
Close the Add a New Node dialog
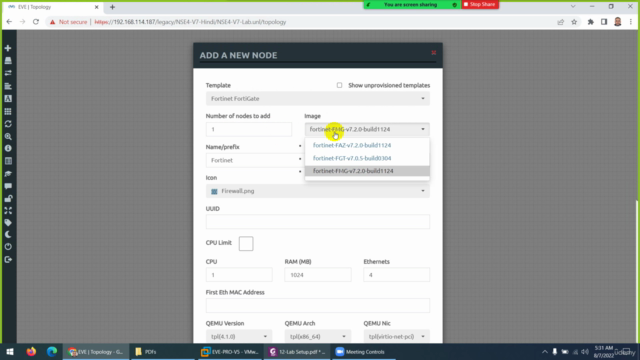click(x=433, y=53)
